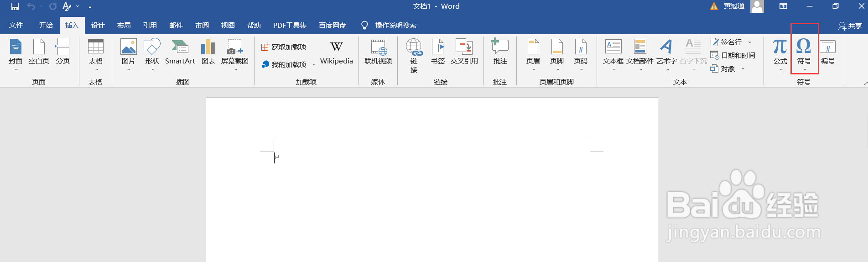Insert Date and Time (日期和时间)

(733, 55)
